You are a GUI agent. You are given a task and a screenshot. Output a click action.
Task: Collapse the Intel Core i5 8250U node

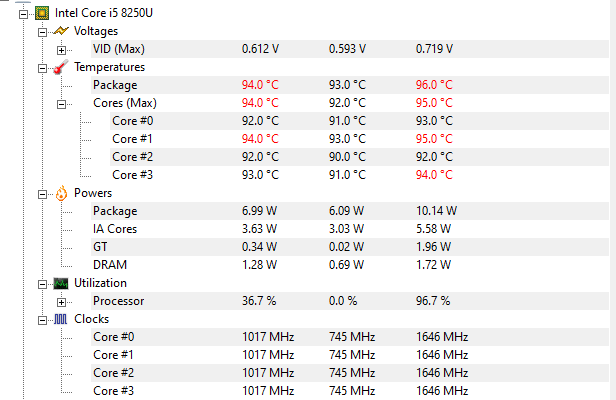coord(23,15)
